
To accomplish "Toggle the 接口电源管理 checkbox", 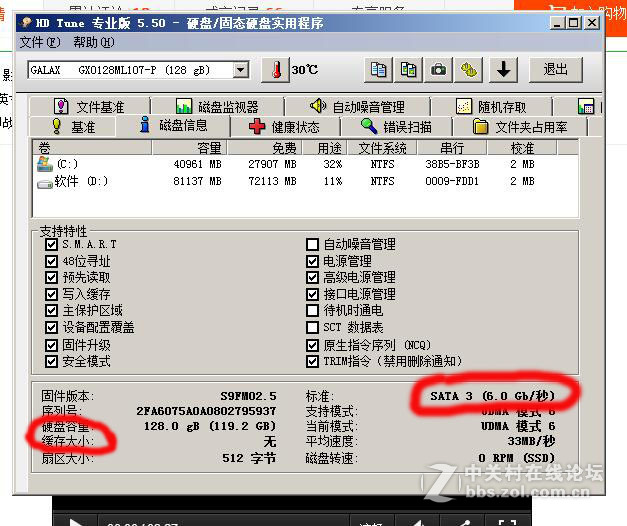I will [312, 294].
